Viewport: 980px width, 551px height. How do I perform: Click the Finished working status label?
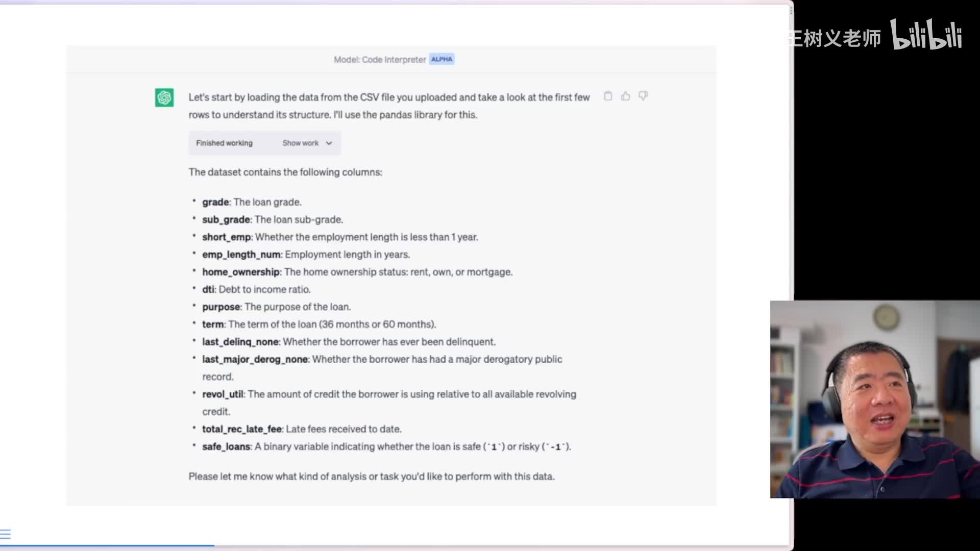[224, 143]
